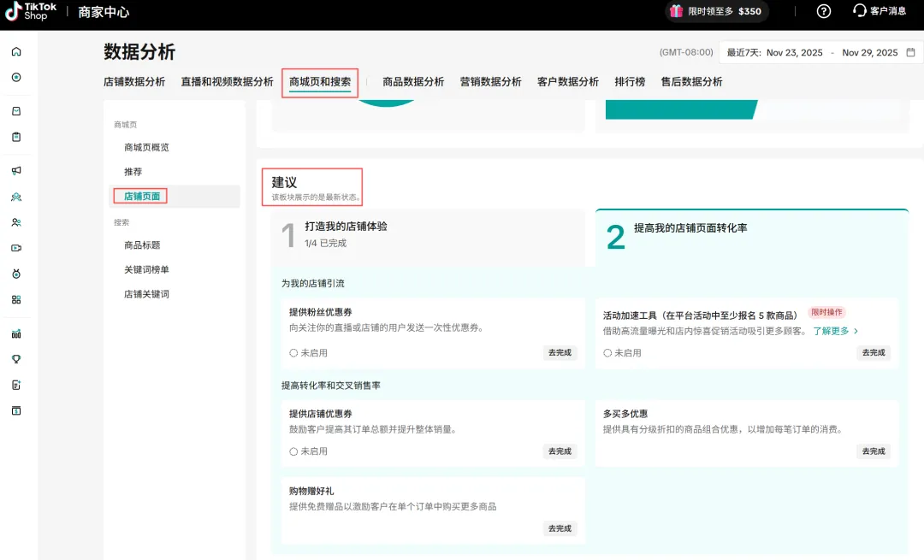Click 去完成 button for 购物赠好礼

560,528
